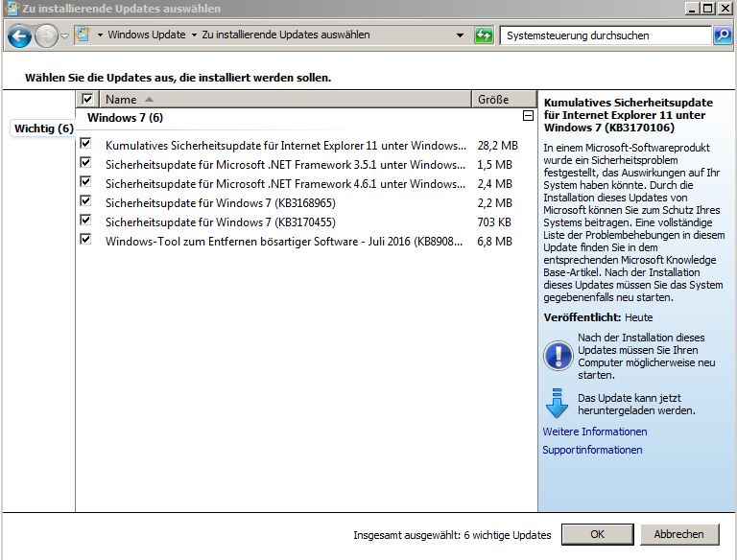Click the green refresh icon
This screenshot has height=560, width=737.
pos(484,35)
